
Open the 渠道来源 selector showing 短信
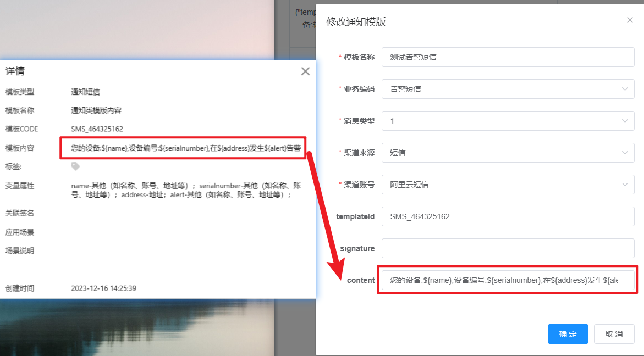coord(508,153)
